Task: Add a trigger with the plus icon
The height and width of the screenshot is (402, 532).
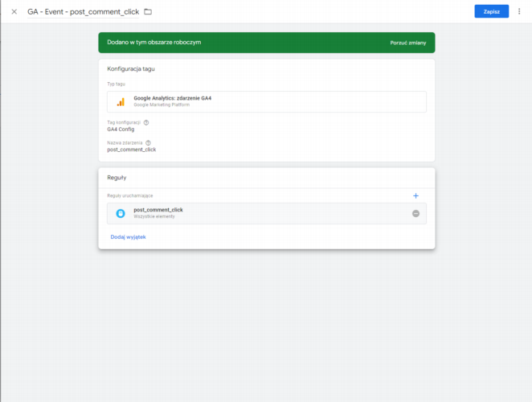Action: pos(415,195)
